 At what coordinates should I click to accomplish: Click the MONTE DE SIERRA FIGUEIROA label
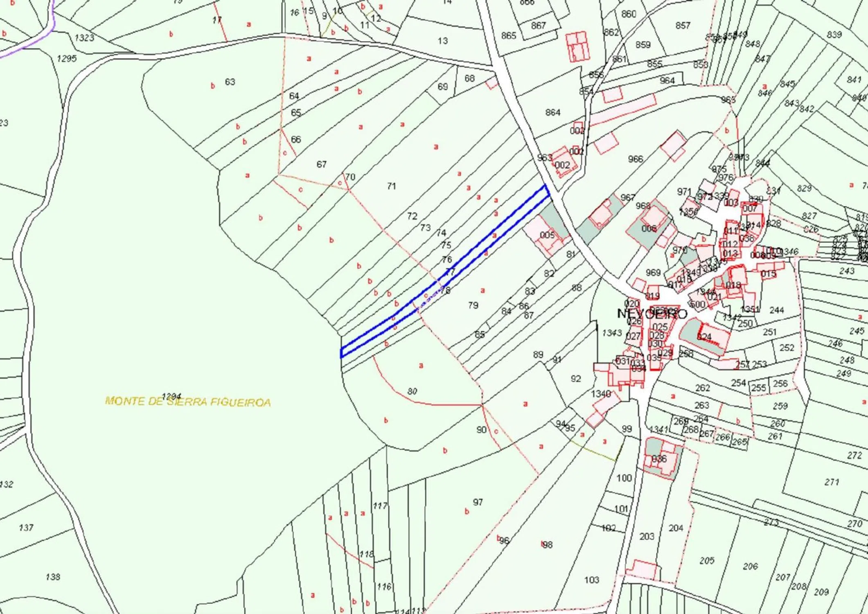(188, 402)
